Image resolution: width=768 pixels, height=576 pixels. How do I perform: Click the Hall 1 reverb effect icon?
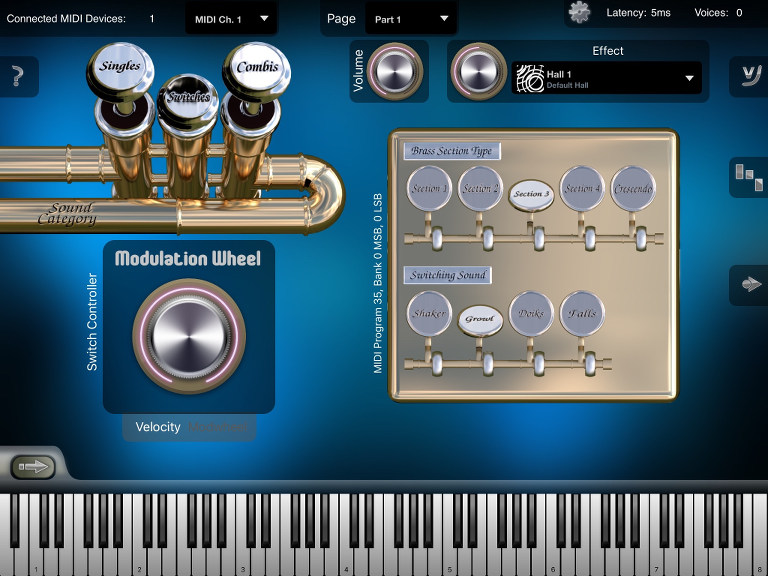pos(529,78)
